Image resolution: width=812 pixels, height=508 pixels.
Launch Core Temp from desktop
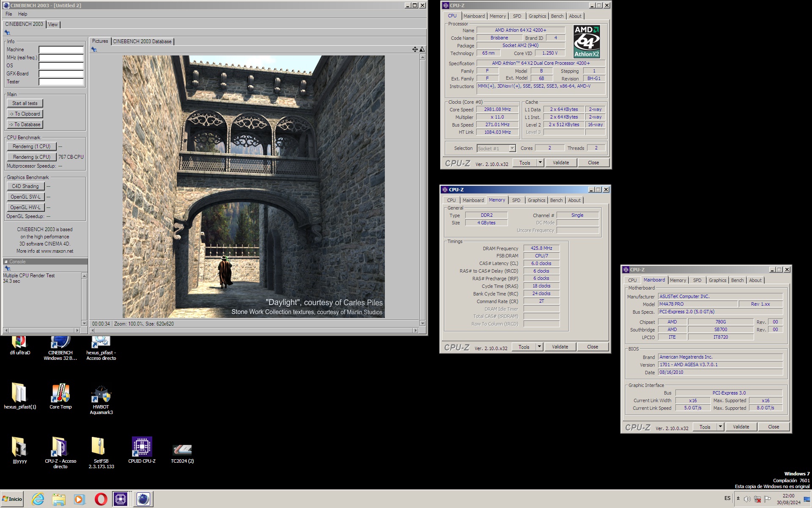(x=60, y=396)
